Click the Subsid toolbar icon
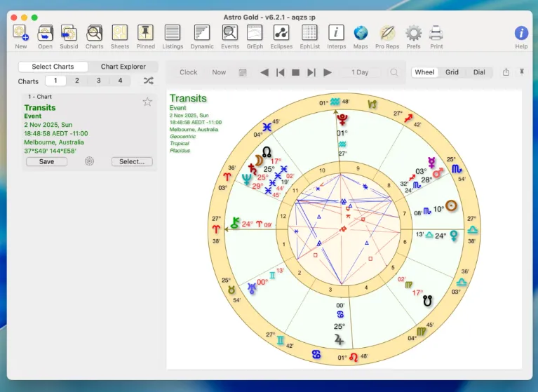538x392 pixels. click(69, 33)
